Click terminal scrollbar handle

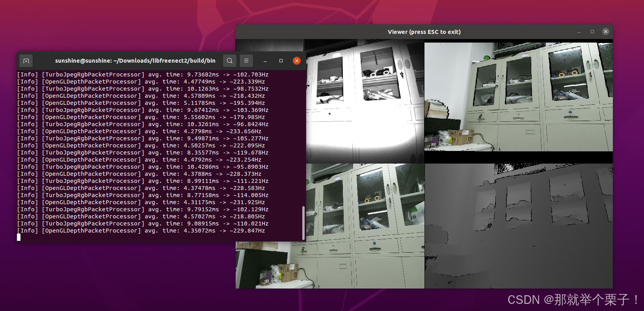pos(303,223)
